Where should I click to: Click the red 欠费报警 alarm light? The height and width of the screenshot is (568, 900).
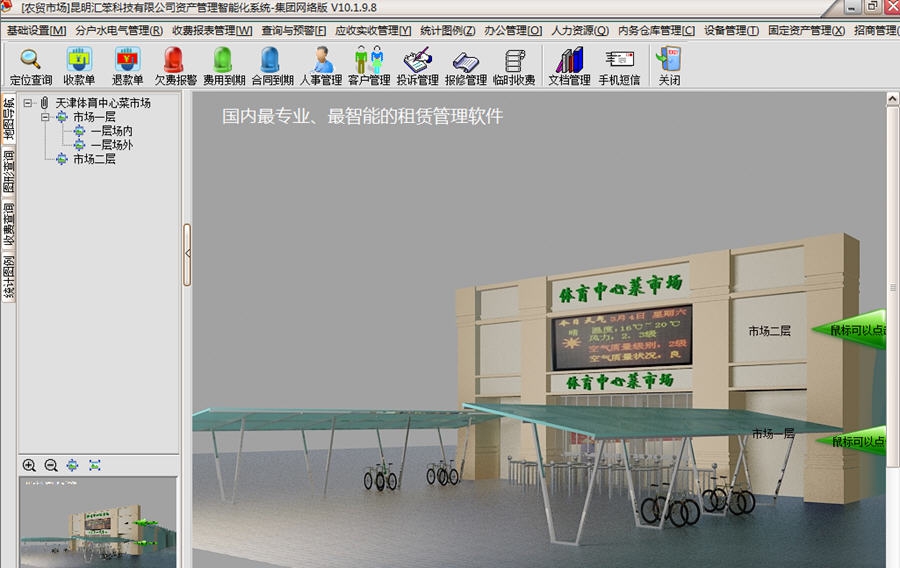pyautogui.click(x=174, y=66)
